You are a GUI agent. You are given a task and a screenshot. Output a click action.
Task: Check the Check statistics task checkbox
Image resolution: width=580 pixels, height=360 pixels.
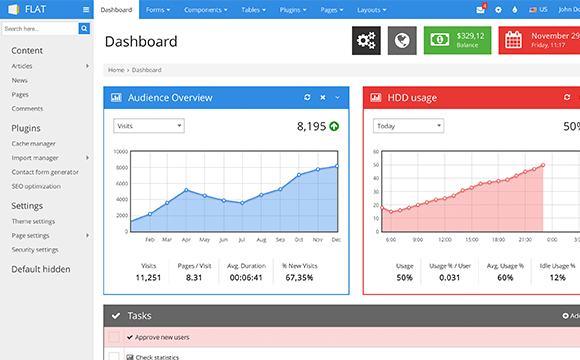click(114, 357)
